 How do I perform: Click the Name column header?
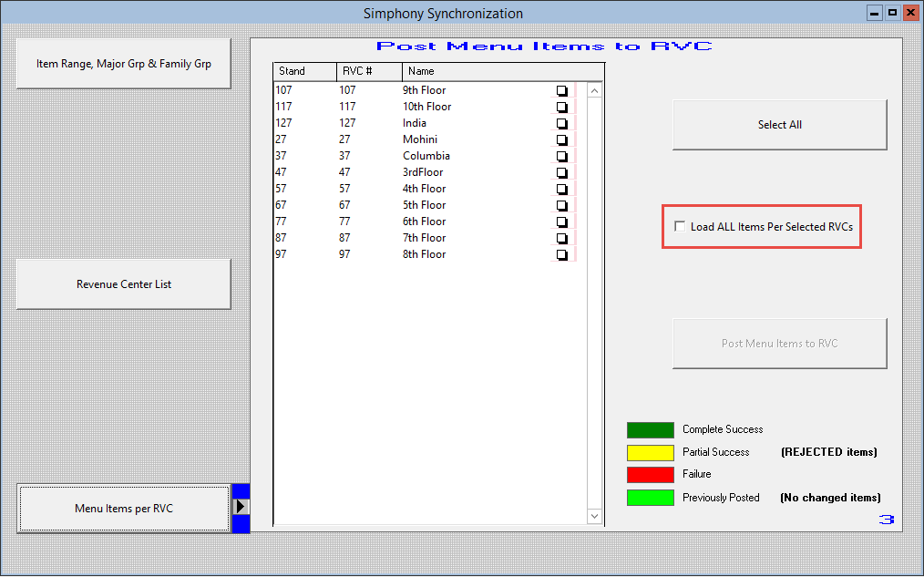pos(503,71)
